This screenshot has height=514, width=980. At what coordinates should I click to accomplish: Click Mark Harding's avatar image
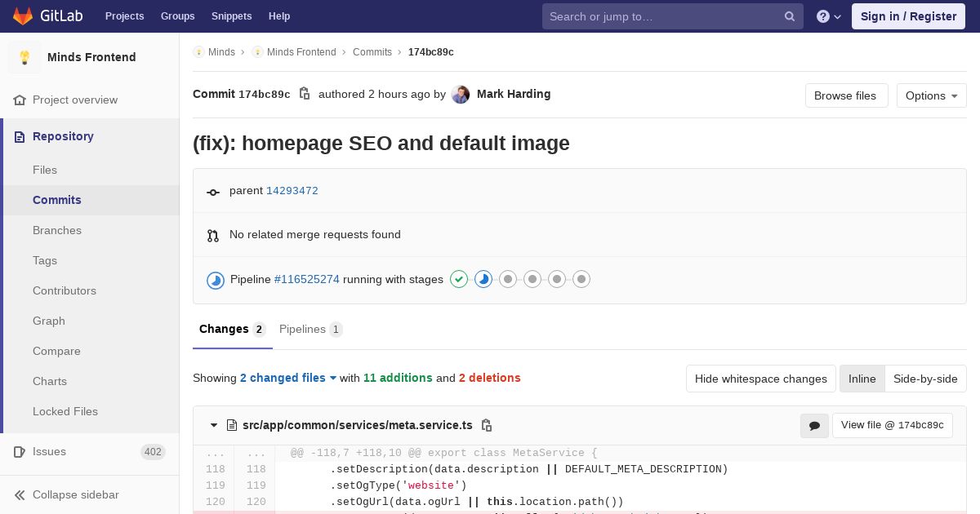pyautogui.click(x=461, y=95)
